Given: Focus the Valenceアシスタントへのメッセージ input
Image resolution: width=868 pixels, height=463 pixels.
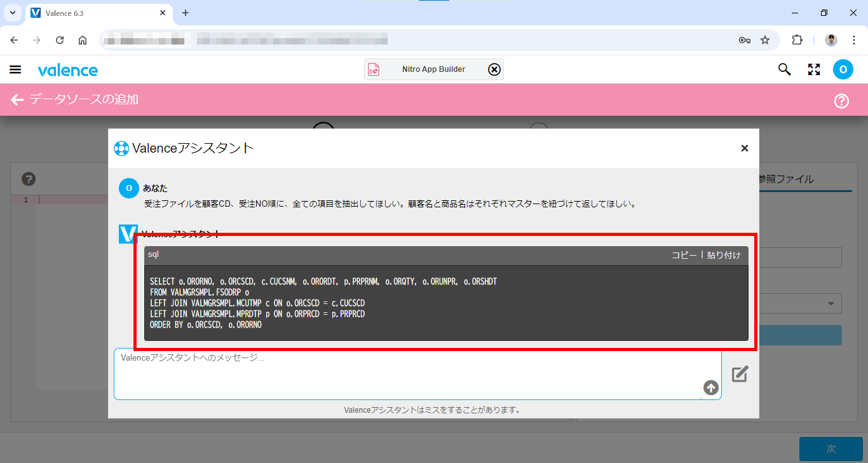Looking at the screenshot, I should tap(417, 373).
